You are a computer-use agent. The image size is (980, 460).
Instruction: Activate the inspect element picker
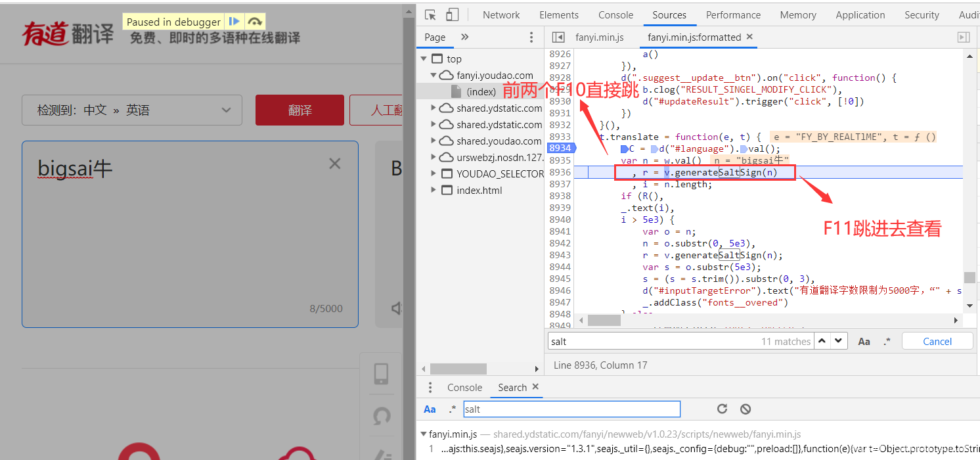430,14
